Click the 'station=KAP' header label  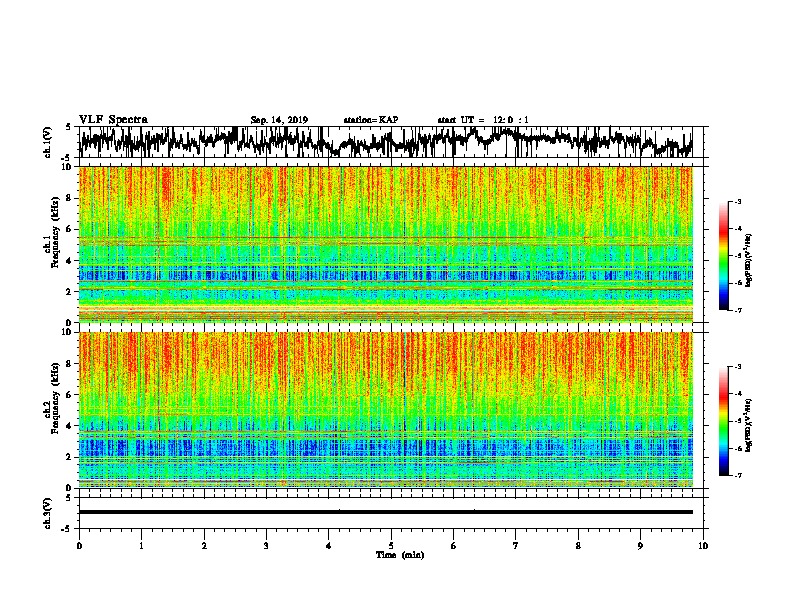371,120
